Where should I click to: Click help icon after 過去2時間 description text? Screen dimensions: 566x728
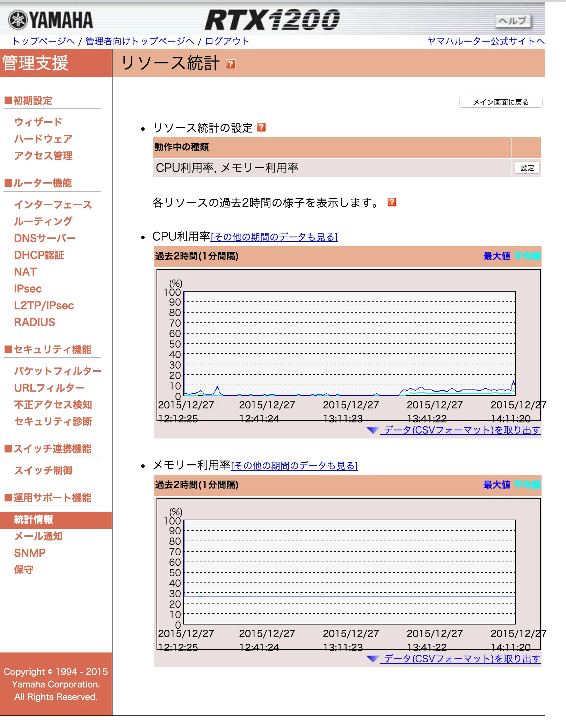[x=392, y=202]
